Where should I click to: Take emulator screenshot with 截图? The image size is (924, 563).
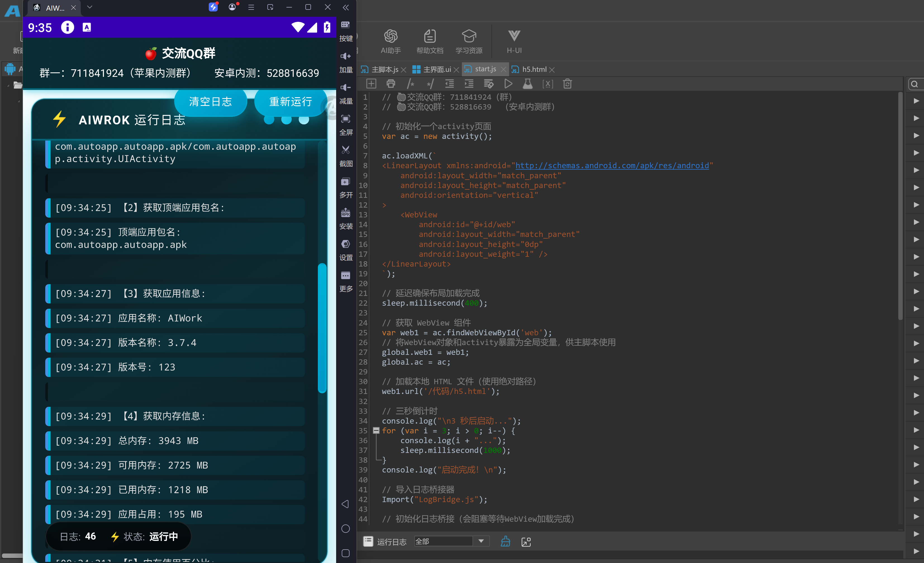(346, 156)
